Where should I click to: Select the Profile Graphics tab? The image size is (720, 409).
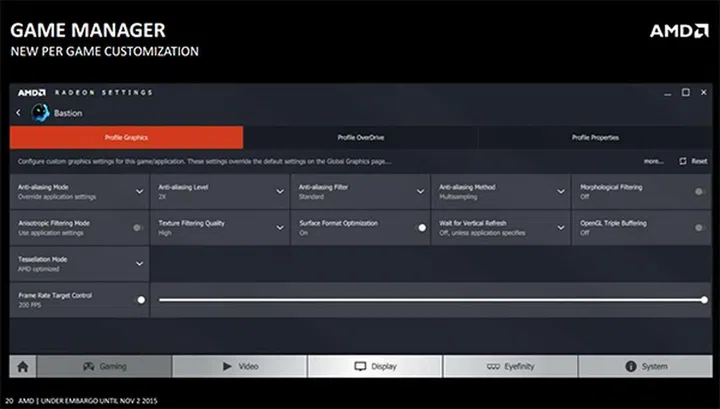pos(126,138)
